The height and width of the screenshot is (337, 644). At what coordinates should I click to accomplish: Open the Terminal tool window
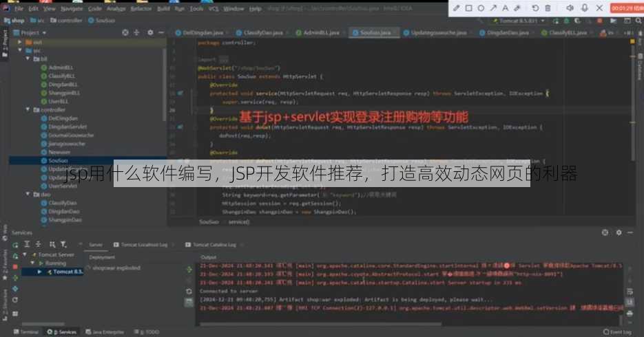point(26,331)
